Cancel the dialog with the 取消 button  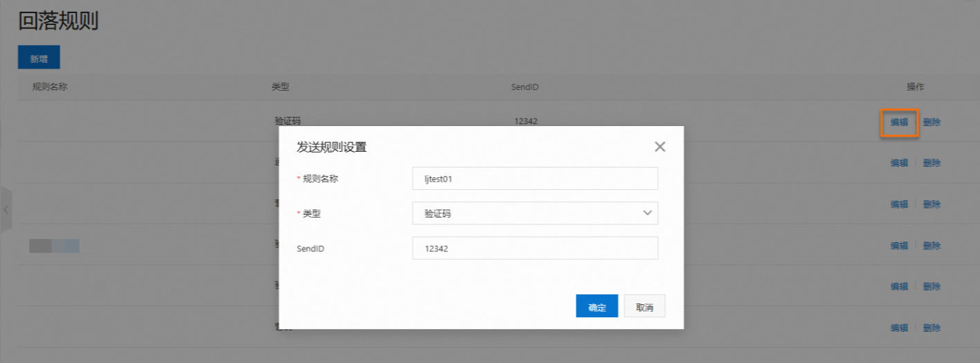click(x=644, y=306)
